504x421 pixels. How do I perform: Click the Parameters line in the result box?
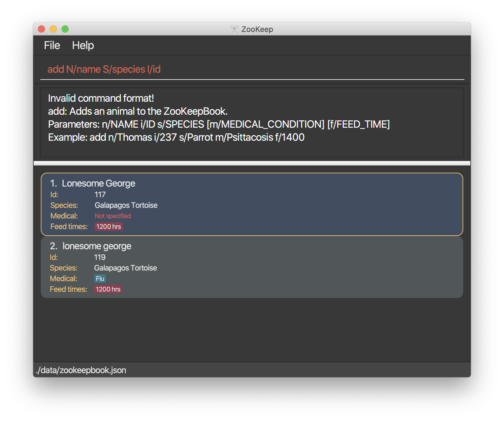tap(219, 124)
